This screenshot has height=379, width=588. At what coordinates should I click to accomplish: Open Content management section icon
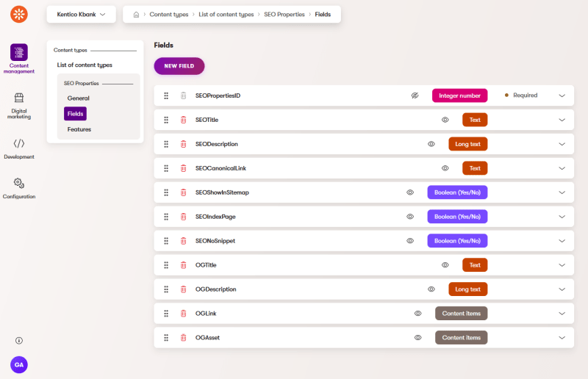point(19,52)
